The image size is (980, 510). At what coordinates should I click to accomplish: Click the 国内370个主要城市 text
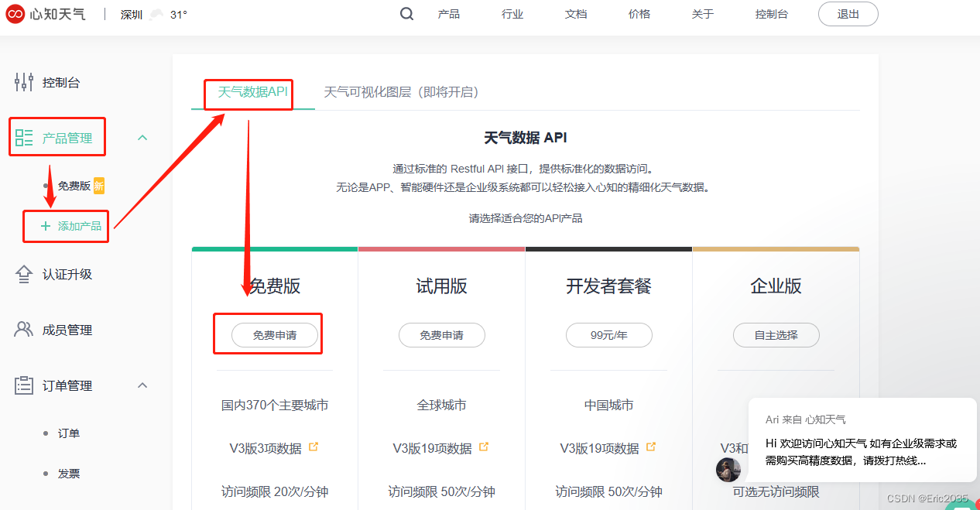coord(275,405)
